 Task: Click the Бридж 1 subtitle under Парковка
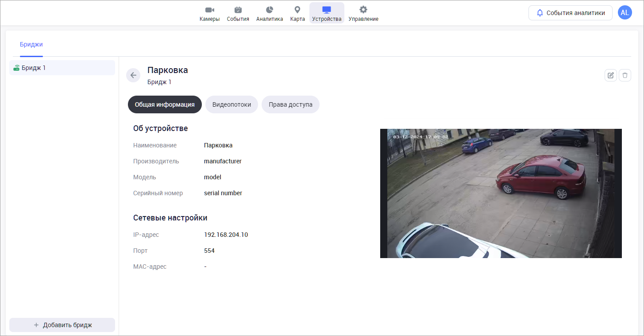coord(159,82)
